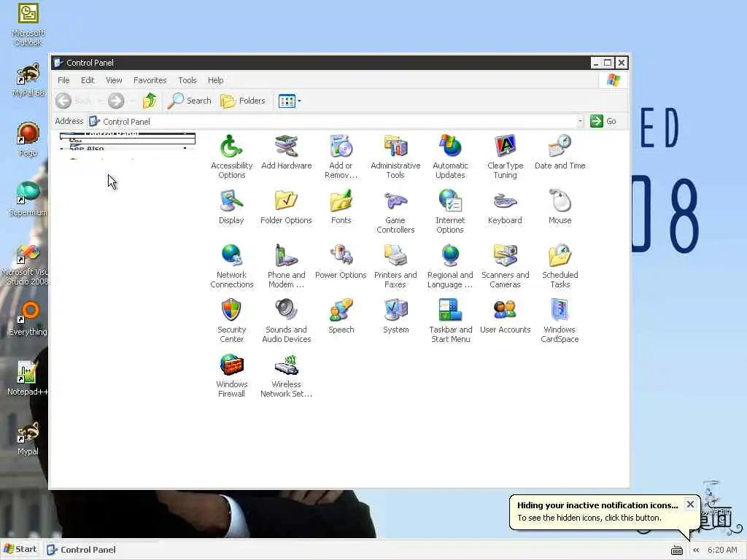Open the Help menu

[215, 80]
